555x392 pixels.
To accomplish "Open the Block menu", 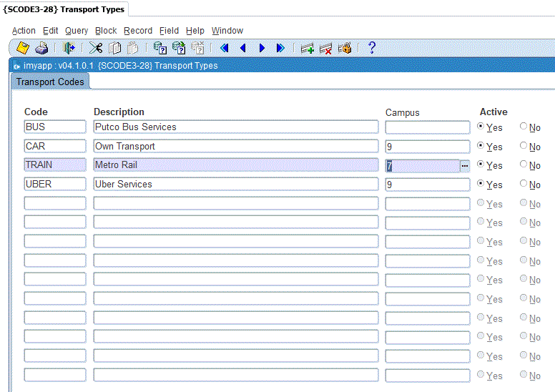I will pos(106,31).
